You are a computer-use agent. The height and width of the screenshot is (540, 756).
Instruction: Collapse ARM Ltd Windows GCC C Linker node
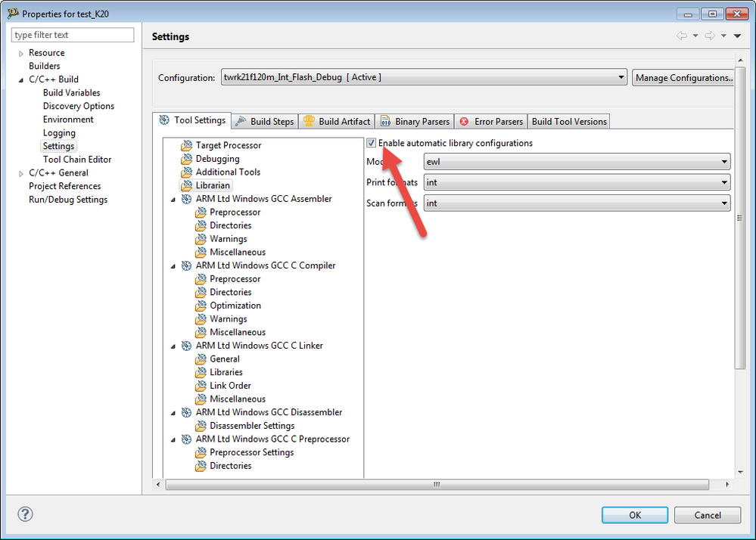(x=173, y=346)
